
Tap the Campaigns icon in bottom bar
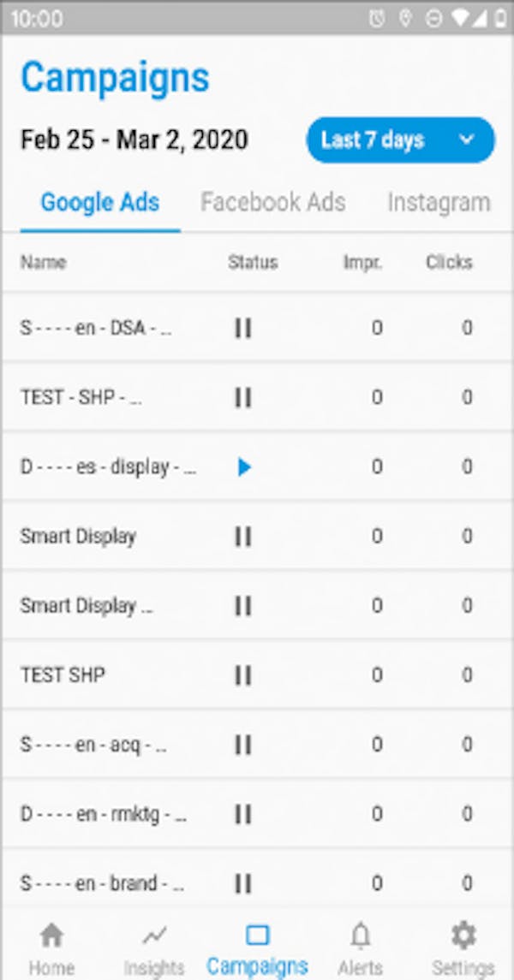pos(257,935)
